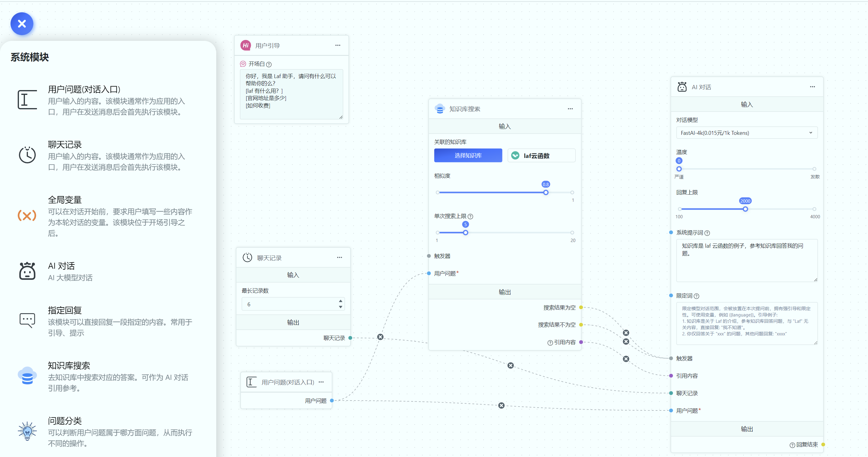The height and width of the screenshot is (457, 868).
Task: Expand the 对话模型 FastAI-4k dropdown
Action: tap(746, 133)
